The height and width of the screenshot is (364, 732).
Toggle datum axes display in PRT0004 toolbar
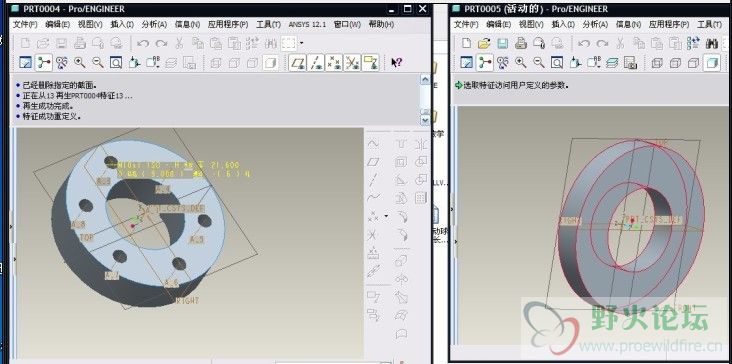point(316,63)
